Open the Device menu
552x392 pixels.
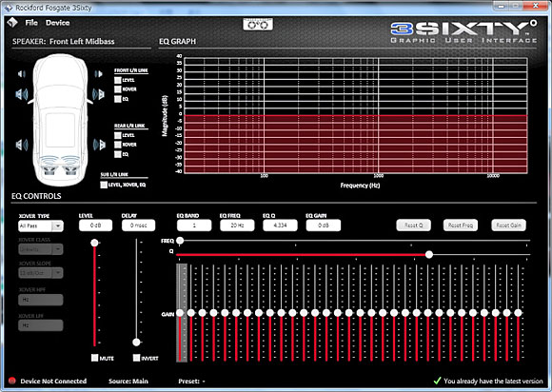57,23
